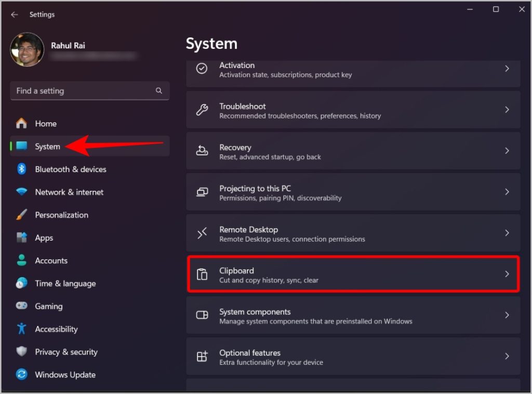The height and width of the screenshot is (394, 532).
Task: Open Personalization text entry
Action: 62,215
